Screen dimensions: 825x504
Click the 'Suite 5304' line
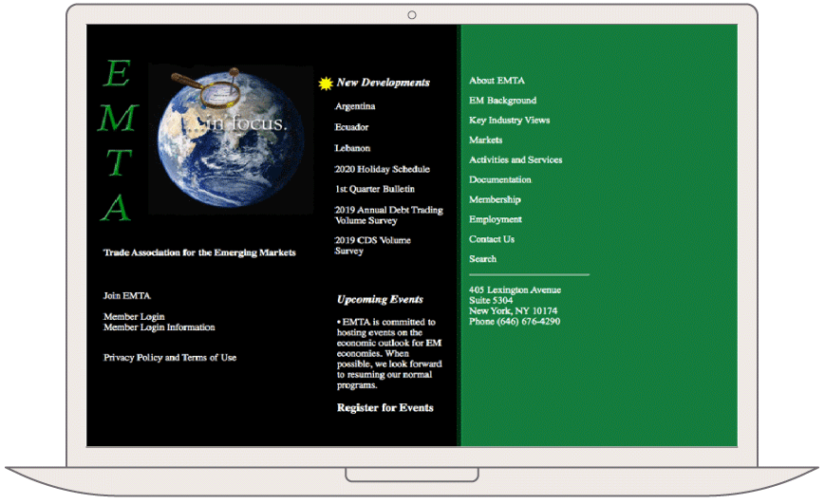click(x=491, y=300)
